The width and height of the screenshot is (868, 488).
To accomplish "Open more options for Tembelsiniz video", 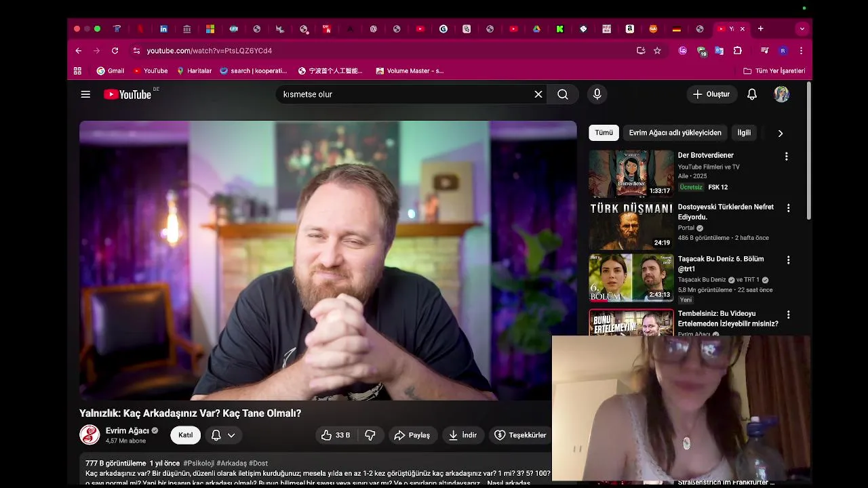I will tap(788, 314).
